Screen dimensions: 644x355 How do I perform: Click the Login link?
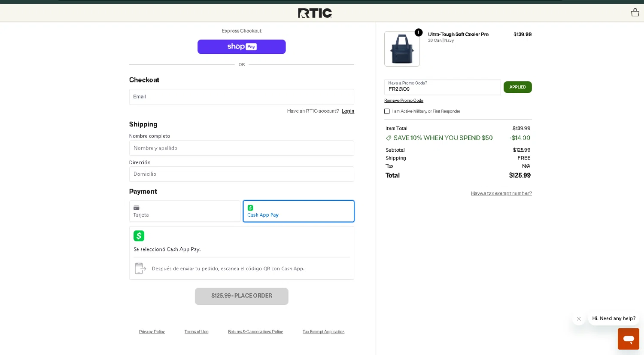click(348, 111)
